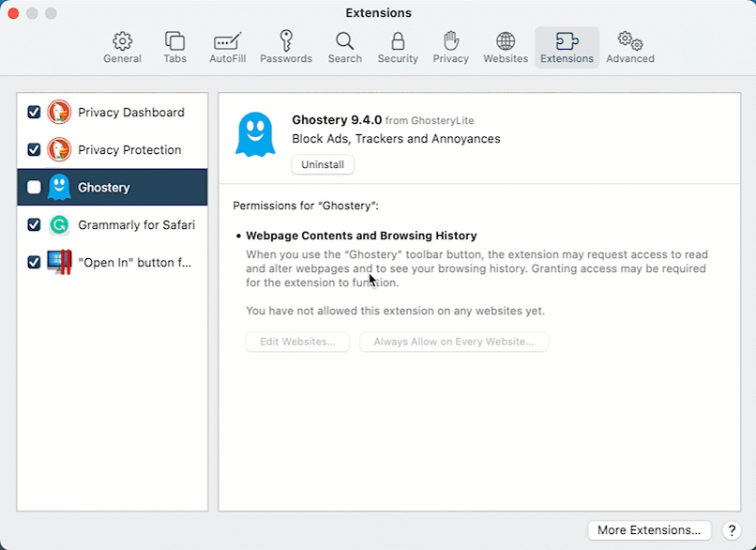
Task: Open the Privacy hand icon
Action: point(451,41)
